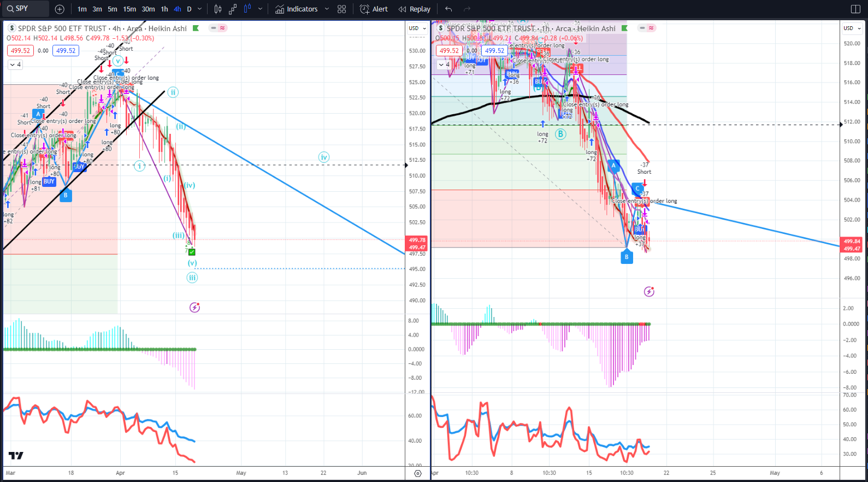Click the blue C label on the right chart
Viewport: 868px width, 482px height.
click(x=637, y=189)
